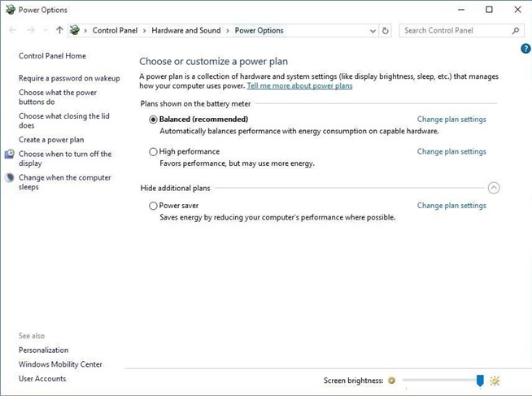The image size is (532, 396).
Task: Select the High performance power plan
Action: (x=153, y=152)
